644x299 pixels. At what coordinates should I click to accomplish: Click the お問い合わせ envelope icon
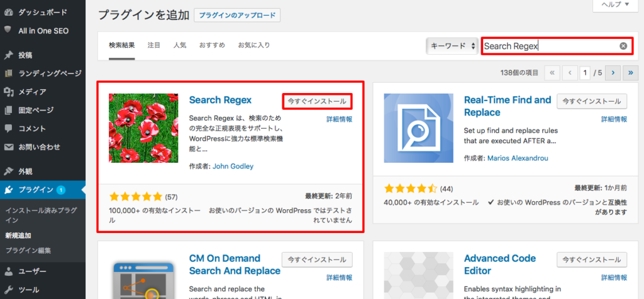8,147
